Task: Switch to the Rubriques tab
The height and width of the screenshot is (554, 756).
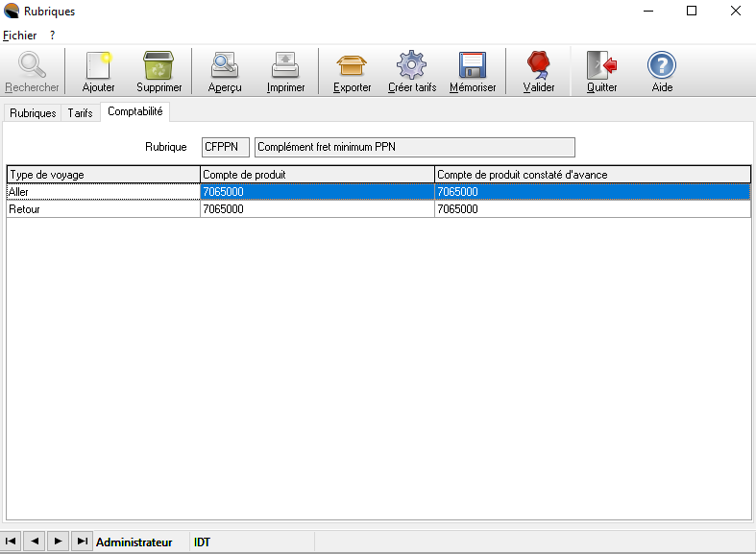Action: [x=33, y=113]
